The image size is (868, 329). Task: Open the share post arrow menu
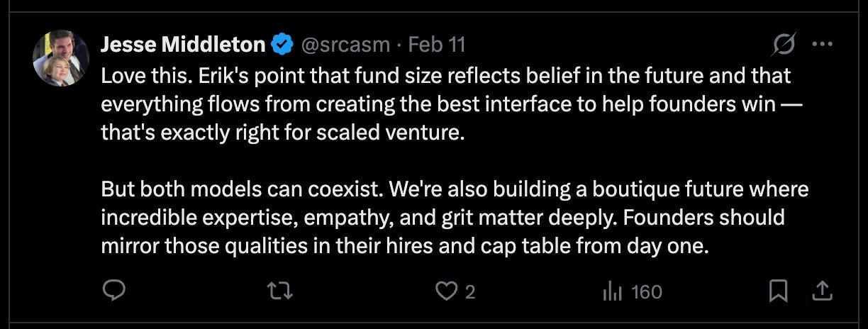click(822, 291)
